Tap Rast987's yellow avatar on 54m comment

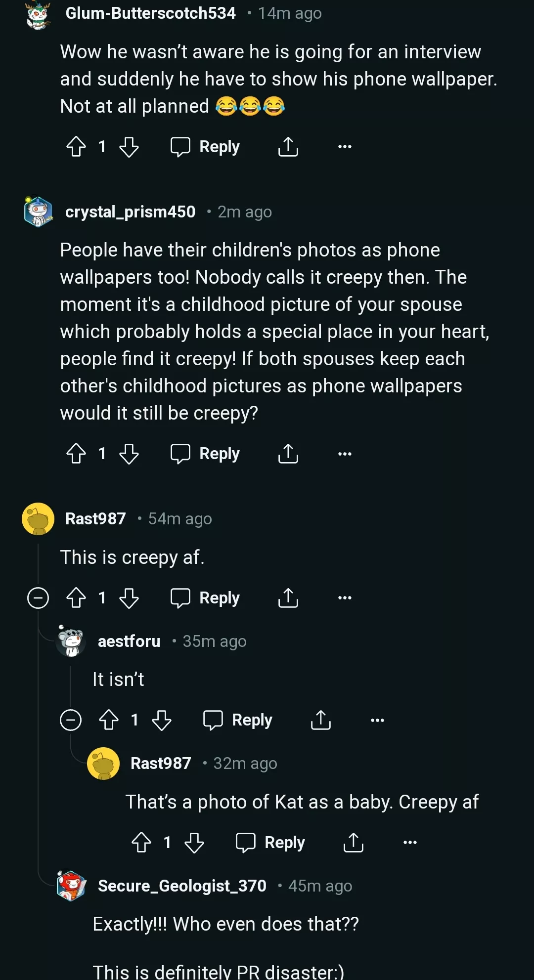(x=38, y=519)
